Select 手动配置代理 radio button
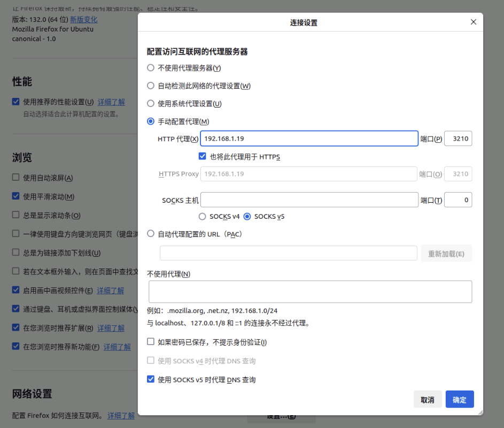Image resolution: width=504 pixels, height=428 pixels. (x=150, y=121)
